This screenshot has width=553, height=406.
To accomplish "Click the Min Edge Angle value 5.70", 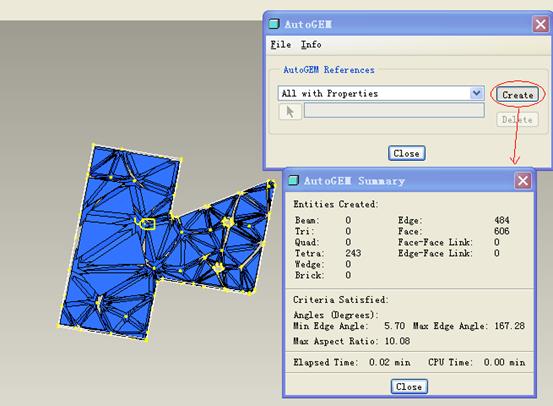I will (x=394, y=326).
